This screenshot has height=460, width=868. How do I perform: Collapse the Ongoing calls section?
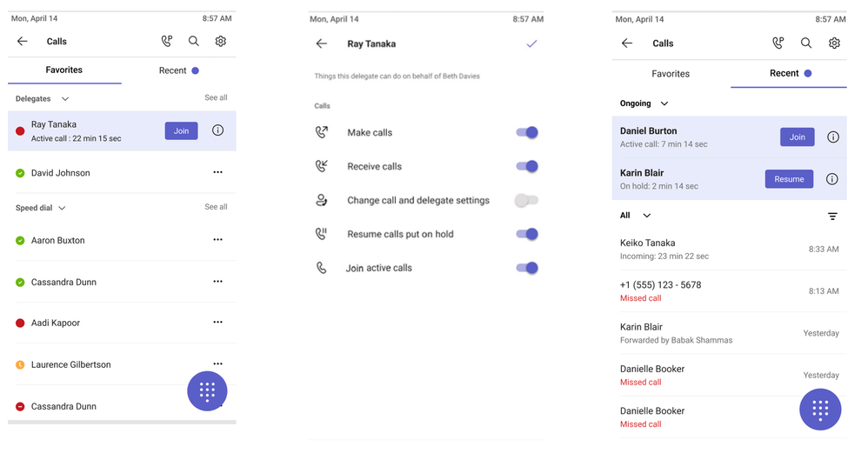click(x=664, y=103)
